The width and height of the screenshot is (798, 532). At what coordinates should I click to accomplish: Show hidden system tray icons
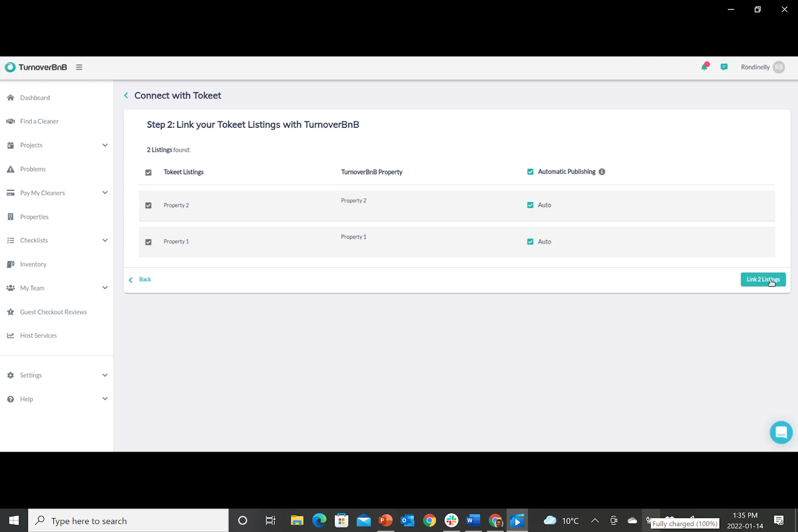tap(595, 521)
